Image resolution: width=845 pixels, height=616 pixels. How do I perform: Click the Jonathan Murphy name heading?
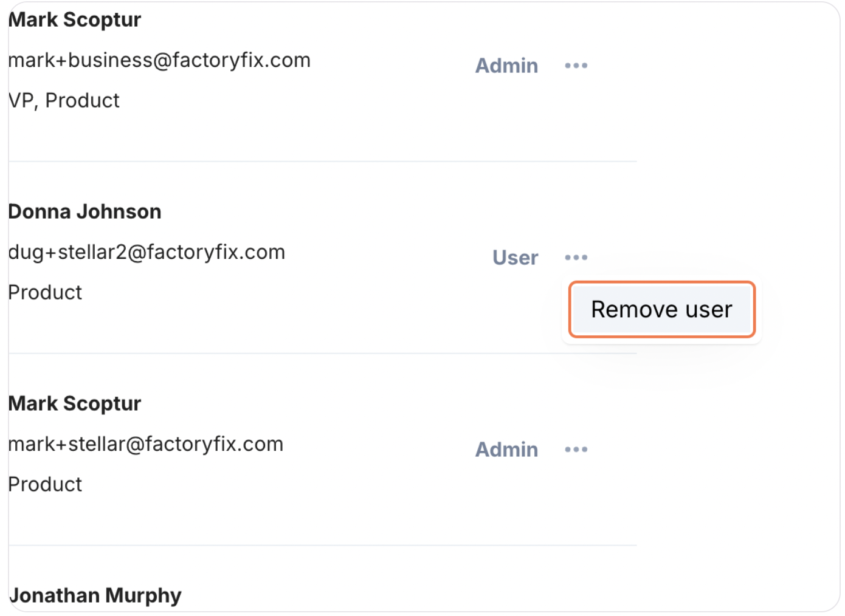95,595
